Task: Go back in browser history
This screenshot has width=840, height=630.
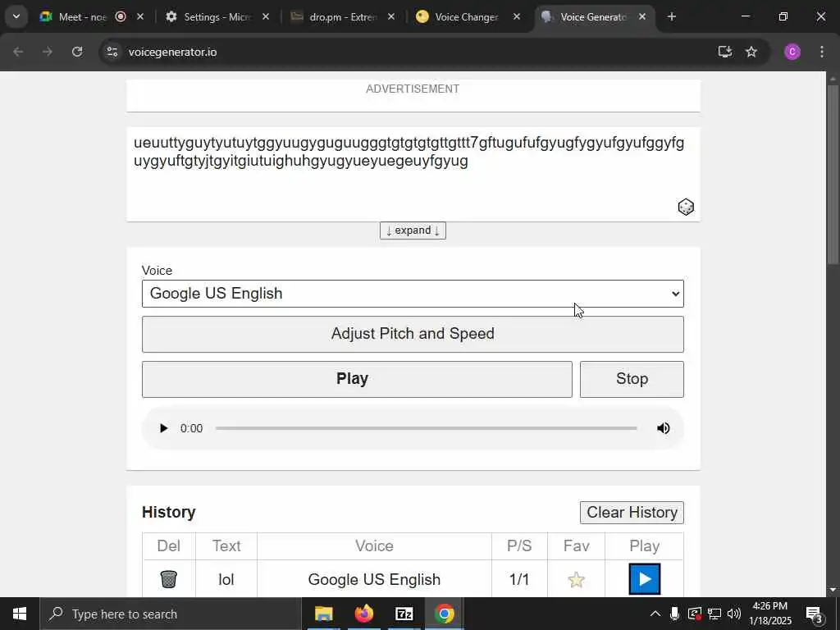Action: (x=18, y=52)
